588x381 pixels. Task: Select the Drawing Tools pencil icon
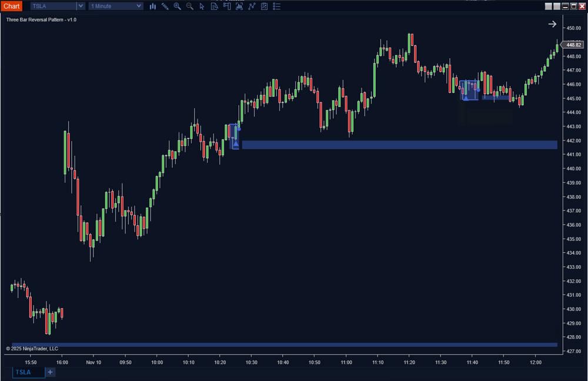[165, 6]
